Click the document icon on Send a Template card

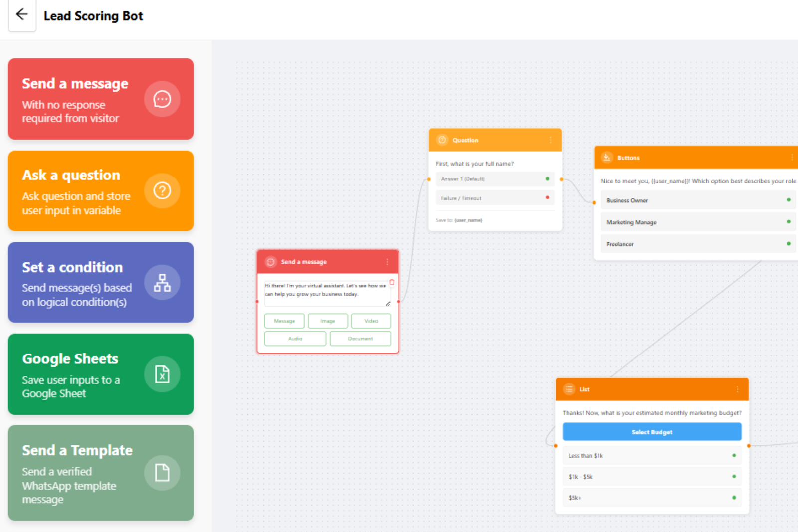(x=162, y=473)
